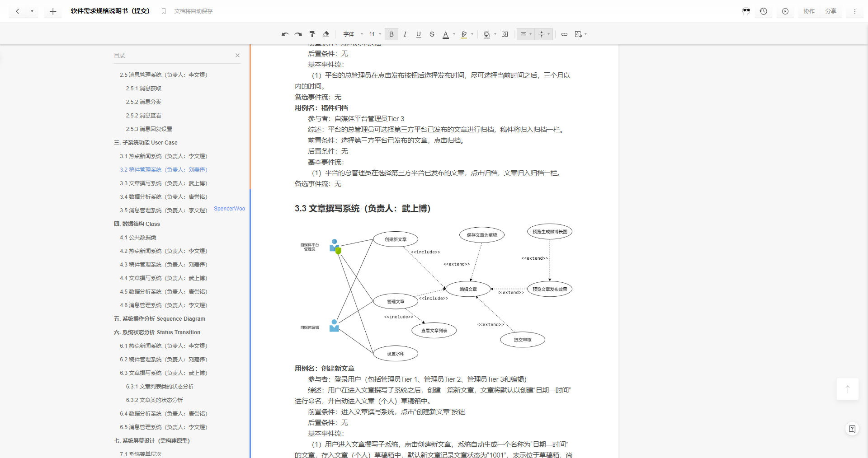Image resolution: width=868 pixels, height=458 pixels.
Task: Apply the yellow highlighter color
Action: (x=464, y=34)
